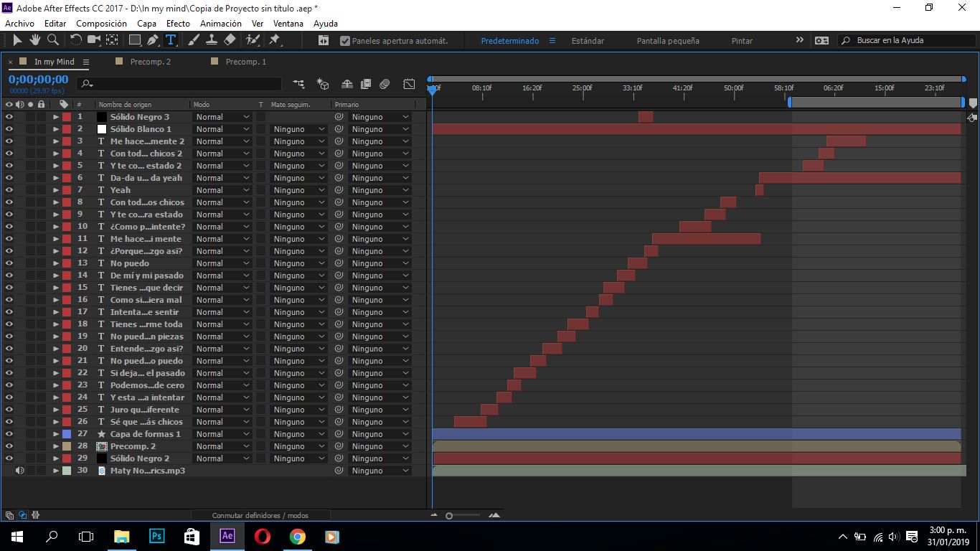Toggle the hide shy layers icon
The height and width of the screenshot is (551, 980).
click(347, 84)
